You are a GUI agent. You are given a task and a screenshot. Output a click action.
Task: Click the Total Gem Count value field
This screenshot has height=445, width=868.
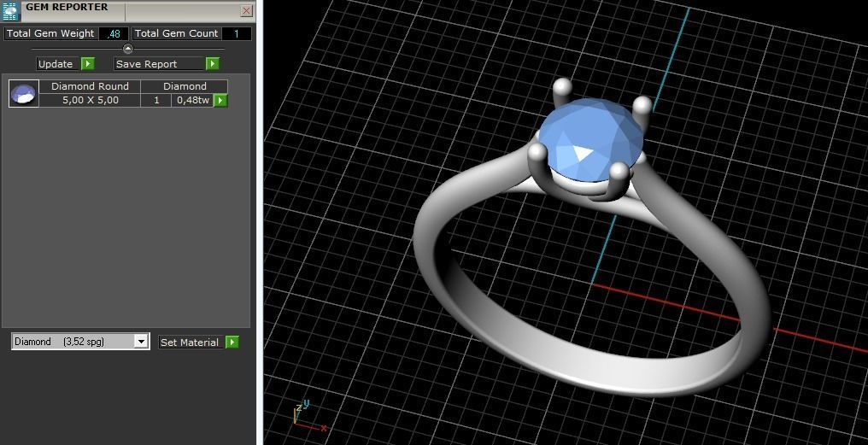tap(237, 34)
